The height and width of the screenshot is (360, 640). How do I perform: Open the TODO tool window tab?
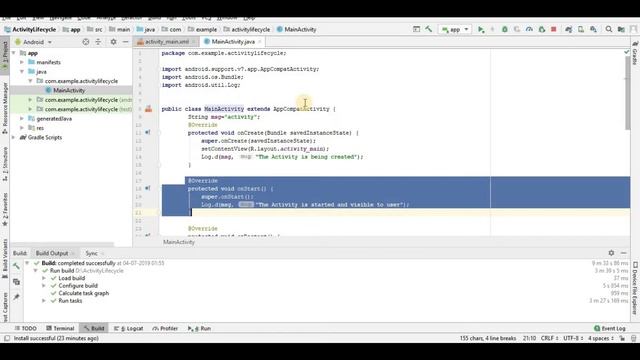coord(25,328)
